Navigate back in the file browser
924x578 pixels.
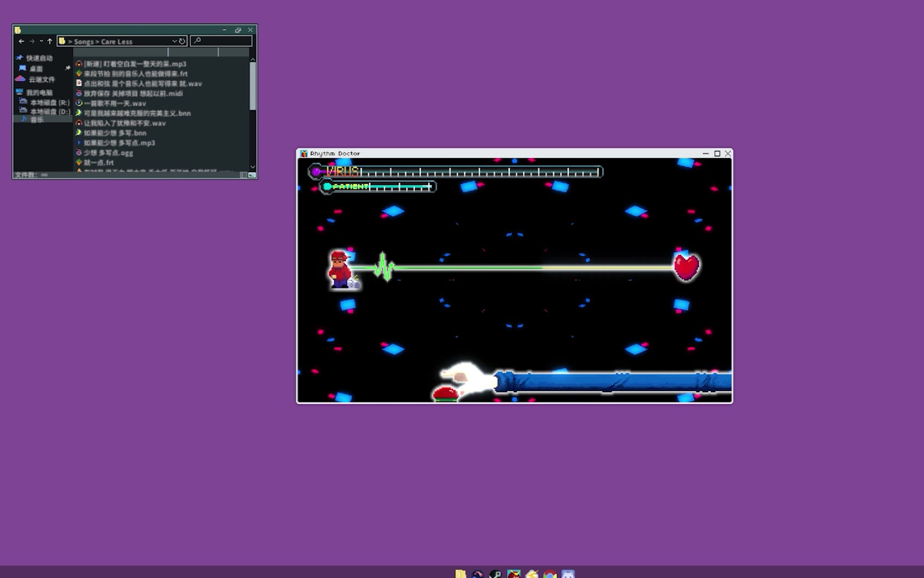tap(21, 41)
